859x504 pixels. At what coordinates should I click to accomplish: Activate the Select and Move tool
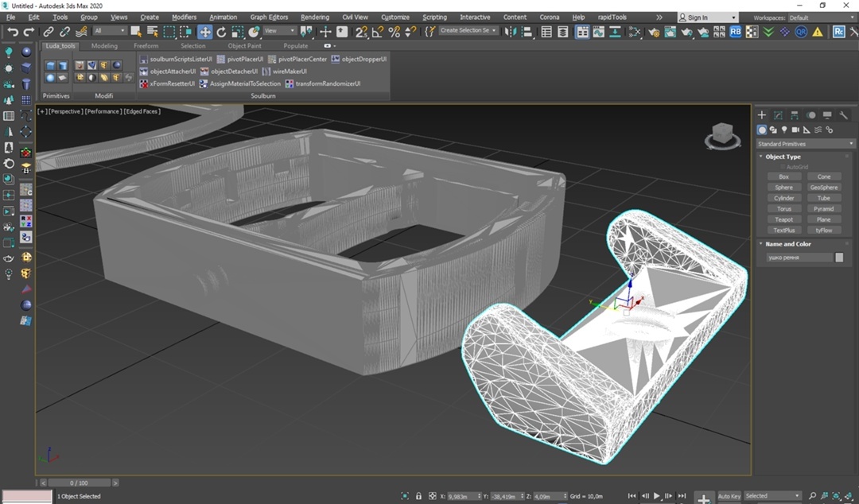pos(204,32)
